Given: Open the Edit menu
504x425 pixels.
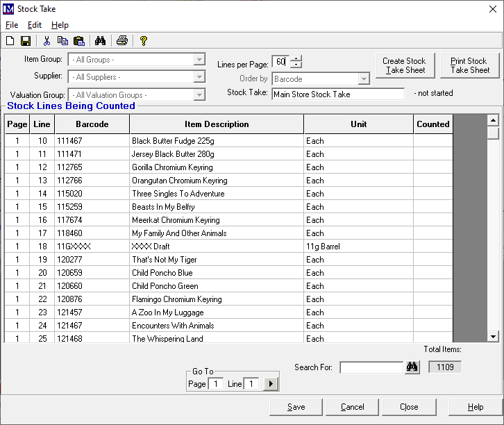Looking at the screenshot, I should click(35, 25).
